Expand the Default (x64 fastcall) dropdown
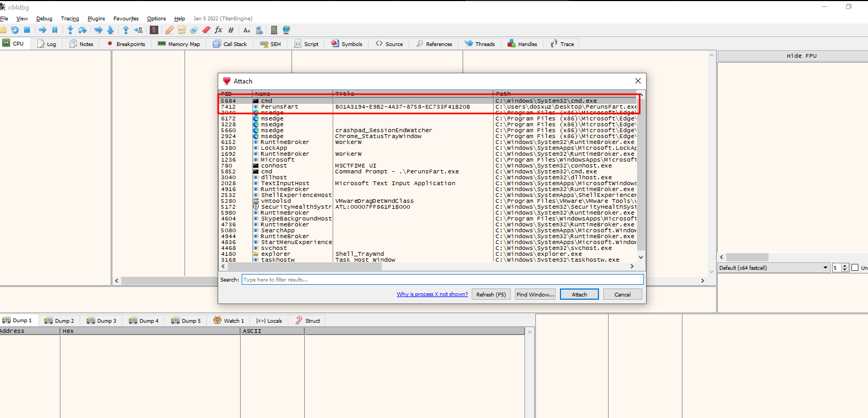 coord(825,268)
